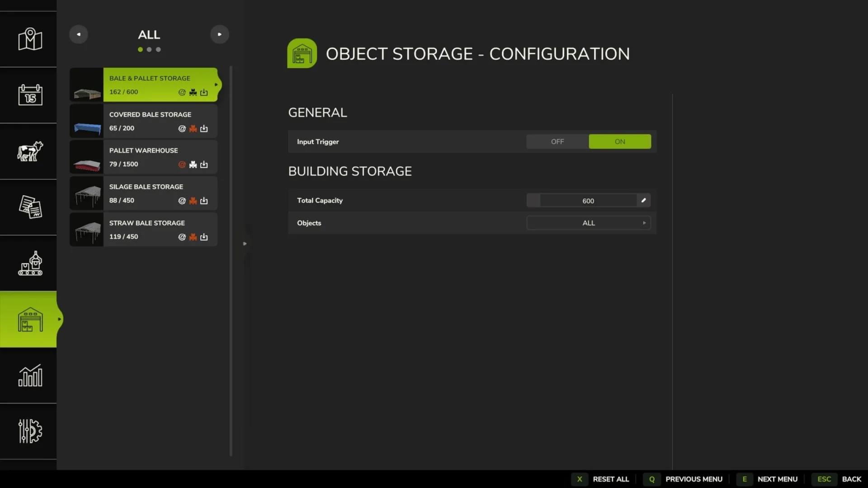The image size is (868, 488).
Task: Open the Objects ALL dropdown
Action: click(x=588, y=222)
